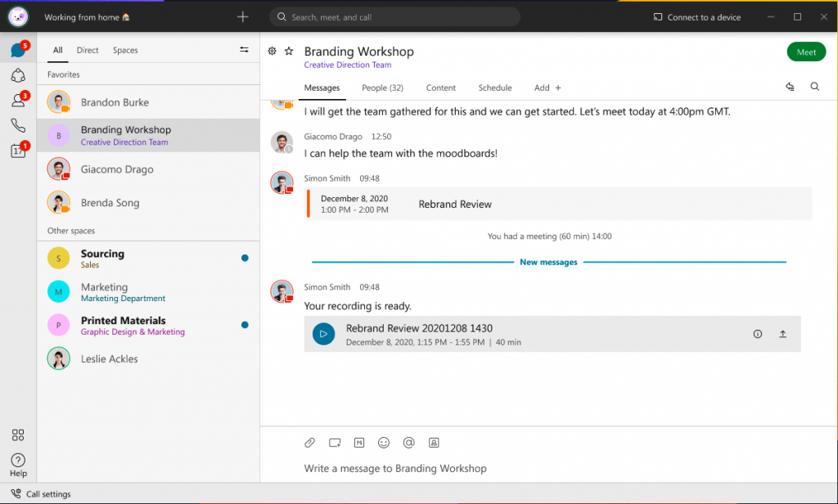Insert an emoji into the message
The width and height of the screenshot is (838, 504).
pyautogui.click(x=384, y=442)
